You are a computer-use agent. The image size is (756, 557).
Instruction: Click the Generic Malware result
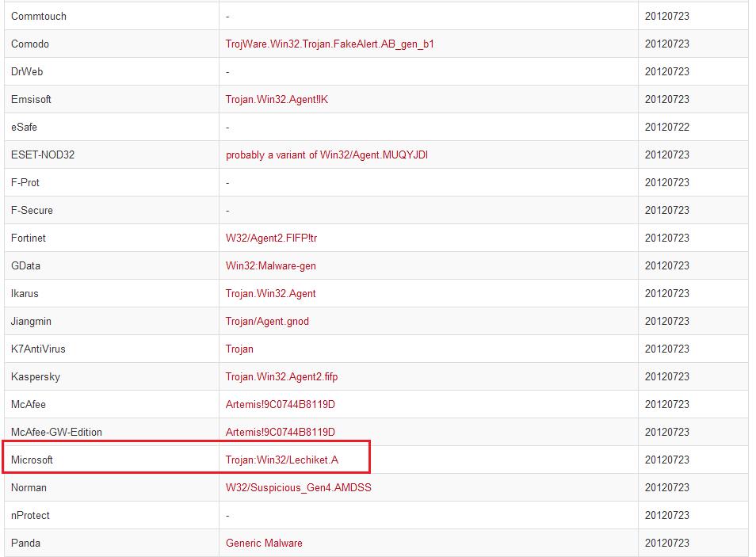(264, 543)
